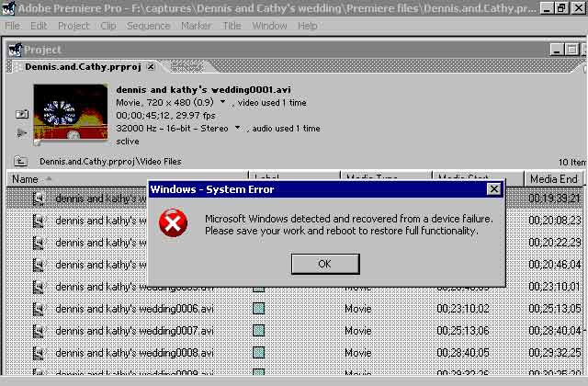588x386 pixels.
Task: Open the File menu
Action: [x=12, y=26]
